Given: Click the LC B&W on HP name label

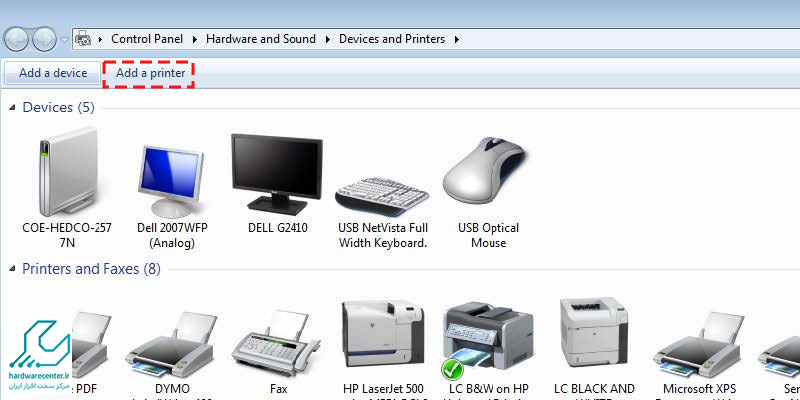Looking at the screenshot, I should 489,391.
